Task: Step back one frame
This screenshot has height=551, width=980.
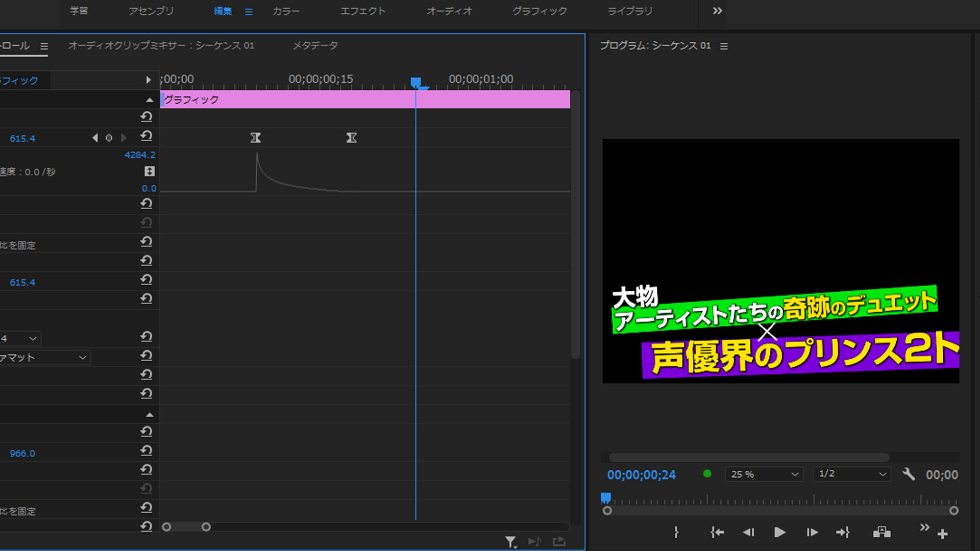Action: 748,533
